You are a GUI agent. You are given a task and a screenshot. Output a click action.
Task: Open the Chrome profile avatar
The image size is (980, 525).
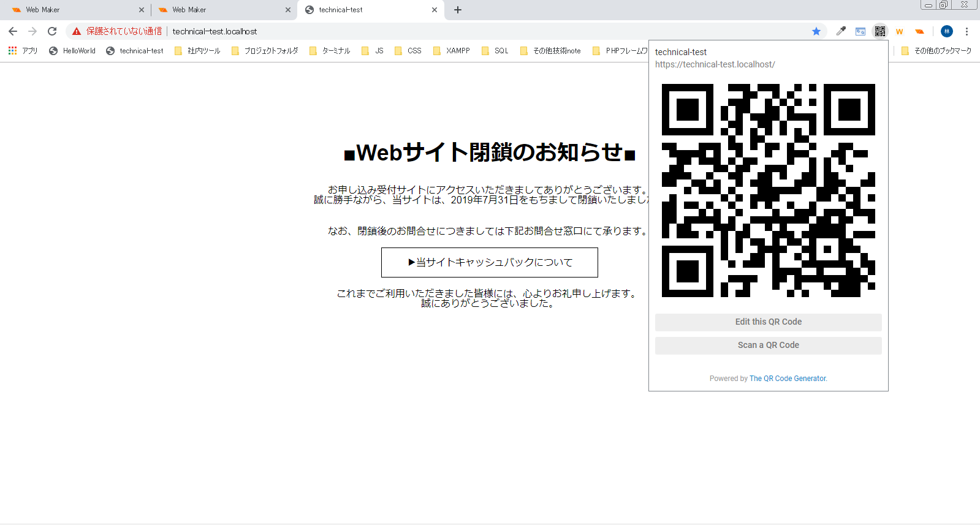[947, 31]
